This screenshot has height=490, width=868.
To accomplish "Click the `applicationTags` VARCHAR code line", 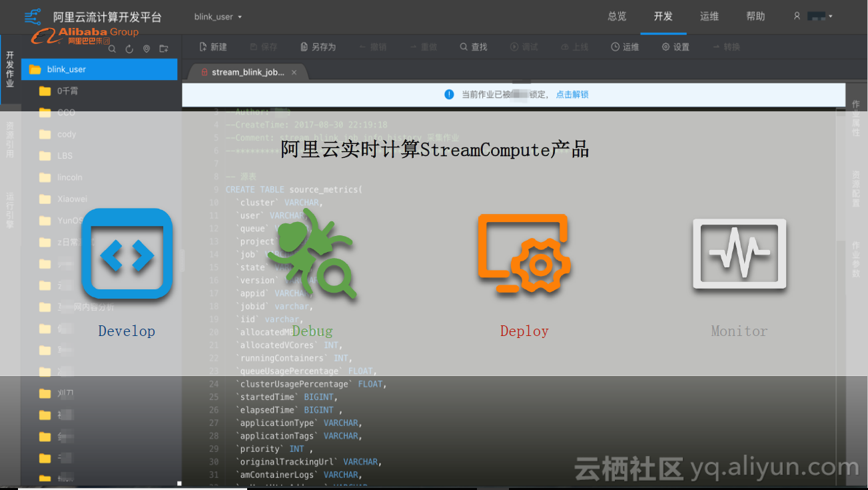I will 298,436.
